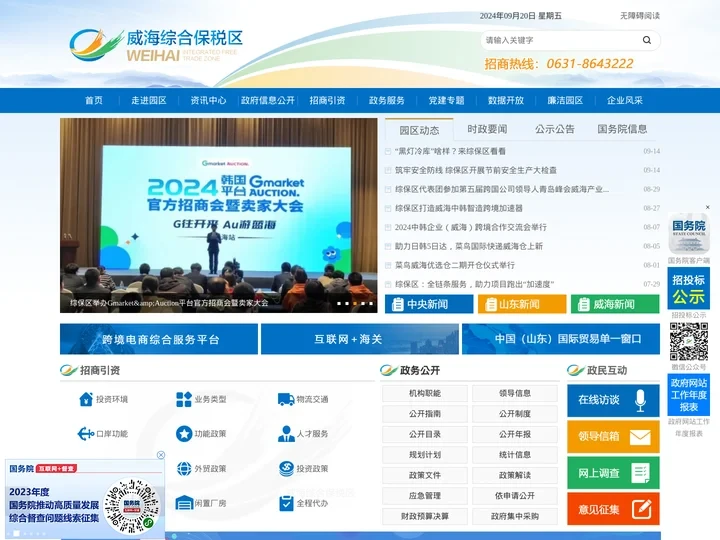Close the right floating sidebar
The width and height of the screenshot is (720, 540).
[707, 207]
